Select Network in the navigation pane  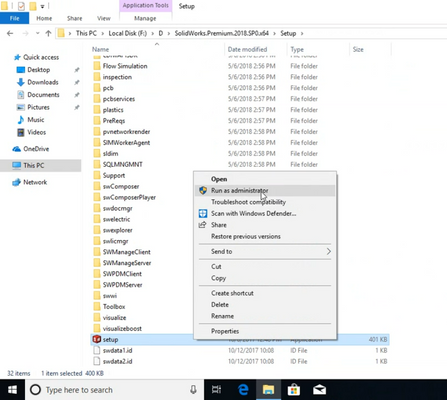35,182
